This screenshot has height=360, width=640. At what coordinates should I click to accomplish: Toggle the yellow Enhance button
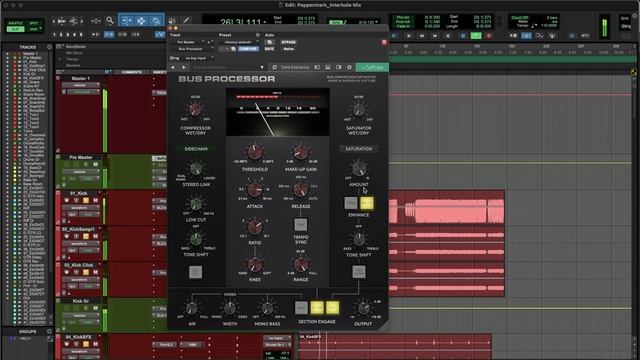(x=367, y=203)
